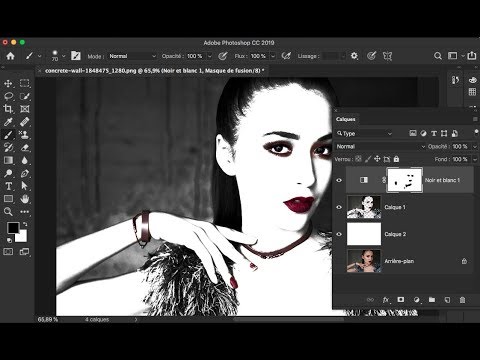This screenshot has height=360, width=480.
Task: Open layer blend mode Normal dropdown
Action: (x=380, y=146)
